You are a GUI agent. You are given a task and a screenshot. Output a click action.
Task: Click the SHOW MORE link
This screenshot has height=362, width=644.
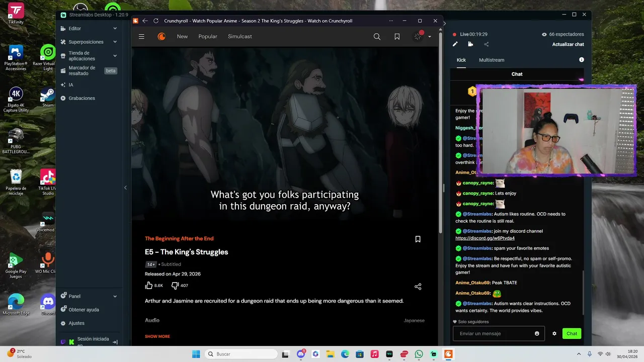[157, 336]
